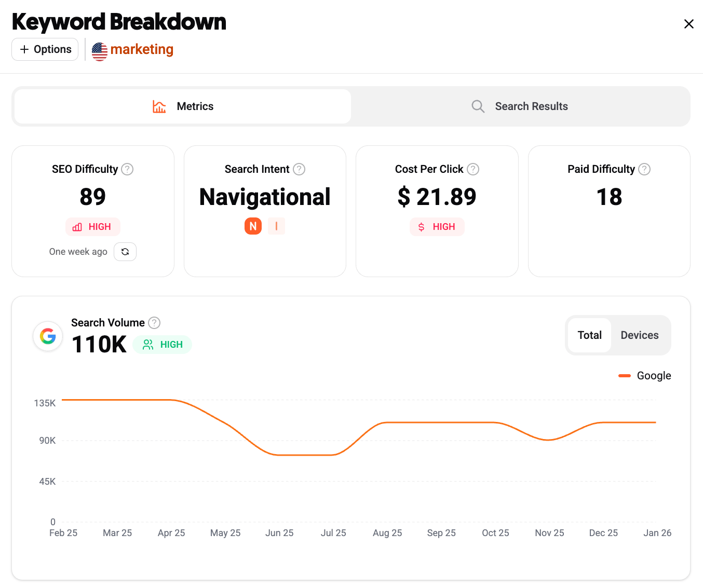The image size is (703, 588).
Task: Refresh the SEO Difficulty score
Action: point(125,252)
